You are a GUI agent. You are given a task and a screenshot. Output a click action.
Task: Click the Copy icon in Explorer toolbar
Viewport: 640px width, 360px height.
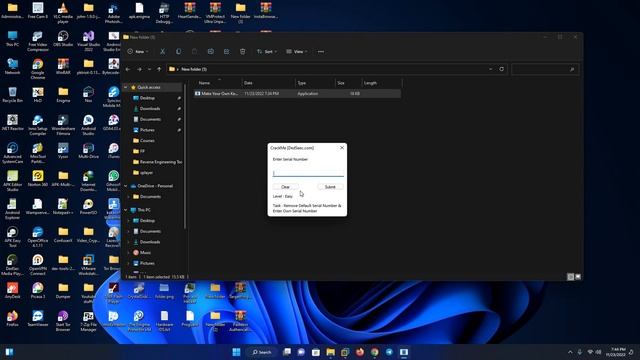tap(178, 51)
